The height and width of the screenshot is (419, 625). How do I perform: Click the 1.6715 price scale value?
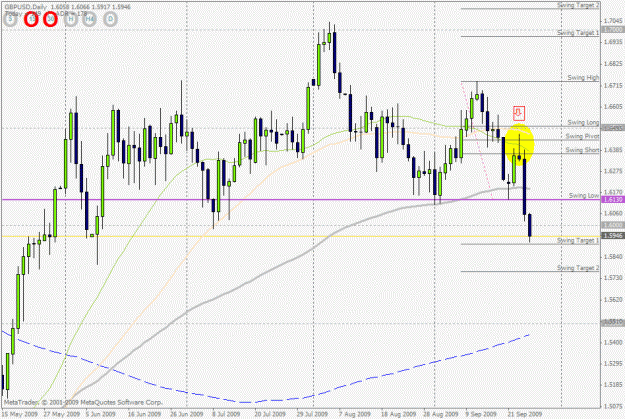(613, 85)
